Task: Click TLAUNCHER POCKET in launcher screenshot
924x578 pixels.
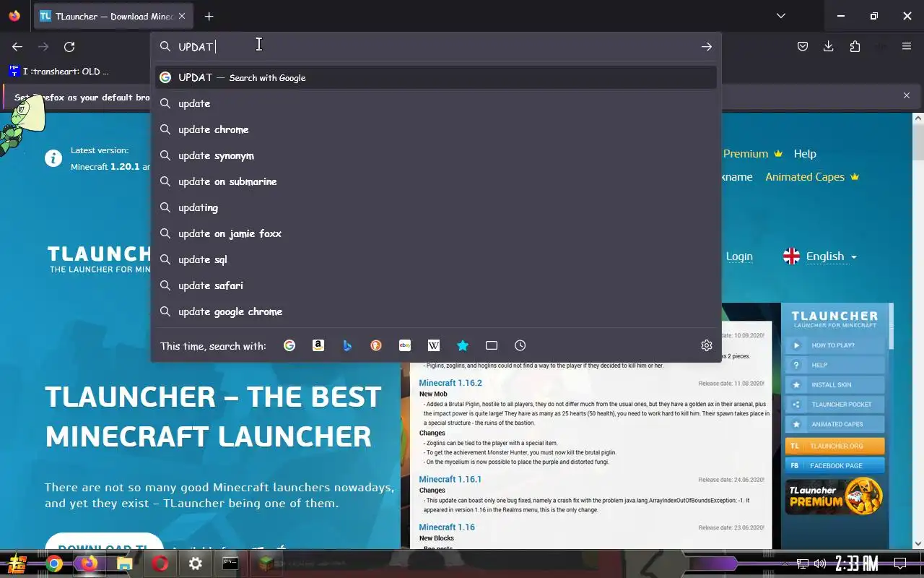Action: (x=834, y=405)
